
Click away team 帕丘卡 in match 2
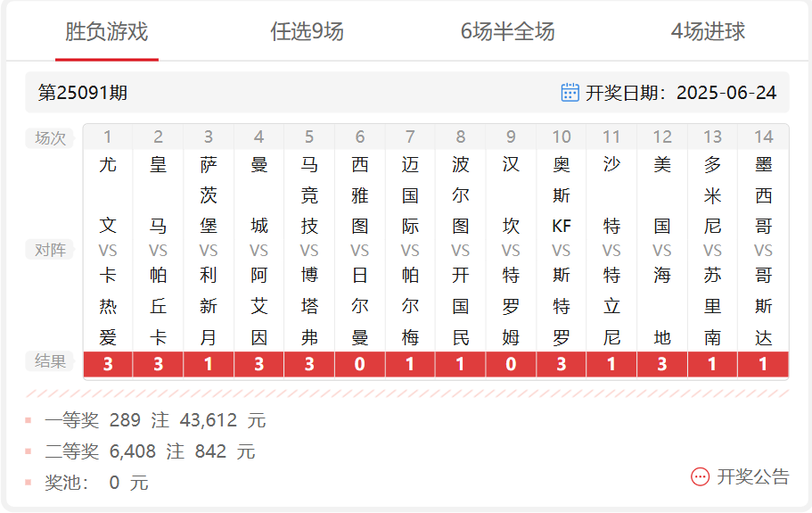click(x=158, y=306)
